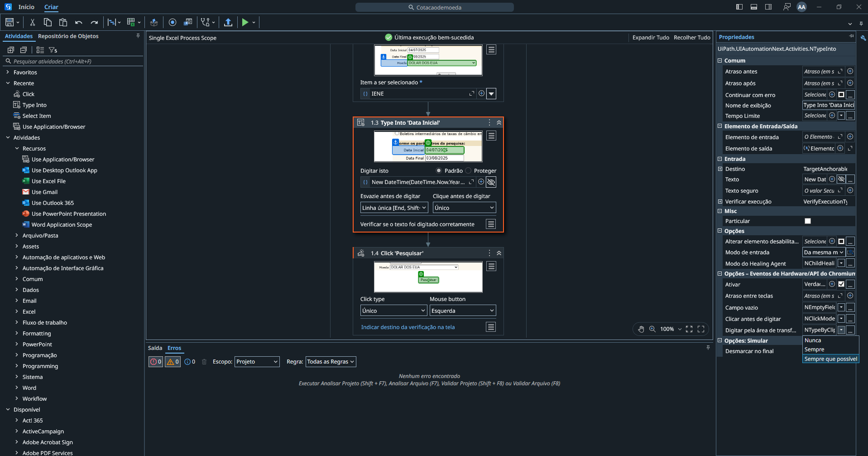
Task: Select the 'Proteger' radio option
Action: coord(468,170)
